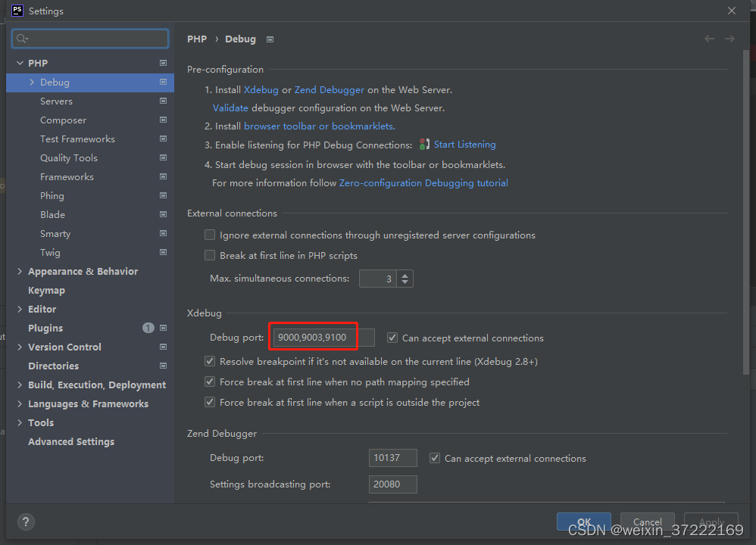Toggle Xdebug Can accept external connections checkbox
The height and width of the screenshot is (545, 756).
pyautogui.click(x=392, y=338)
